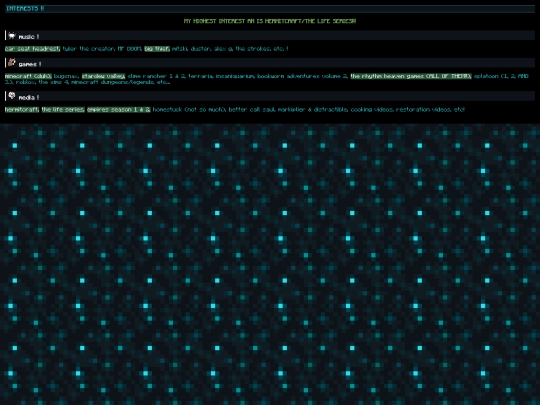540x405 pixels.
Task: Click "terraria" in the games list
Action: (x=201, y=76)
